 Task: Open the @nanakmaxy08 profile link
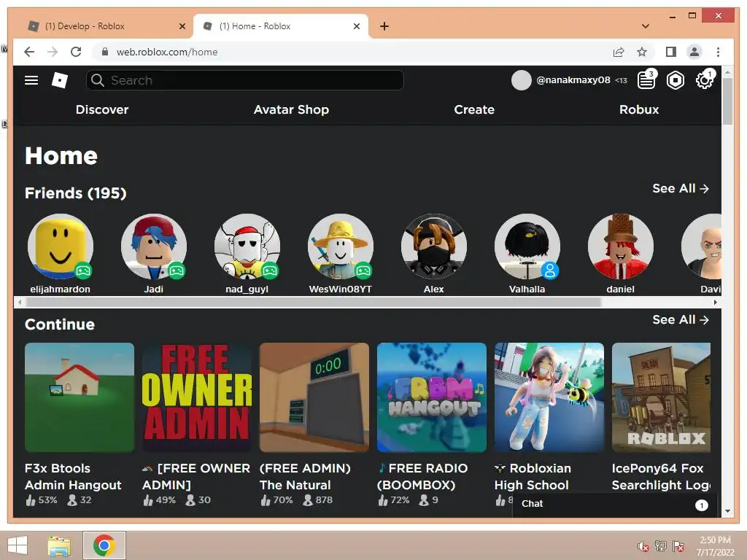click(x=573, y=80)
